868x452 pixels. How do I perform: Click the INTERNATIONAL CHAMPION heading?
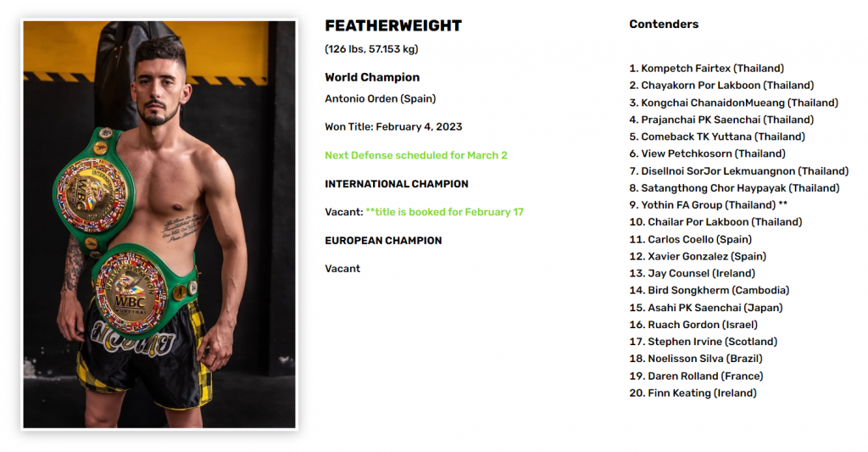pyautogui.click(x=397, y=184)
